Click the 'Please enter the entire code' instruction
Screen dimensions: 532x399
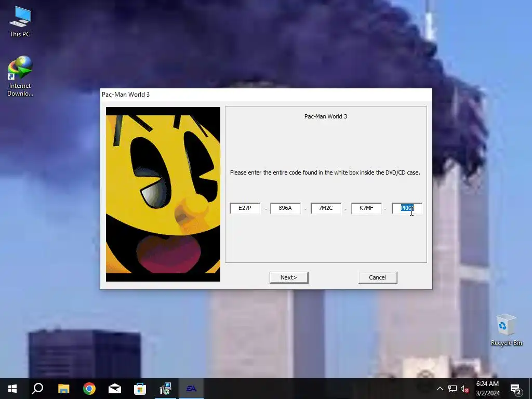[x=325, y=172]
